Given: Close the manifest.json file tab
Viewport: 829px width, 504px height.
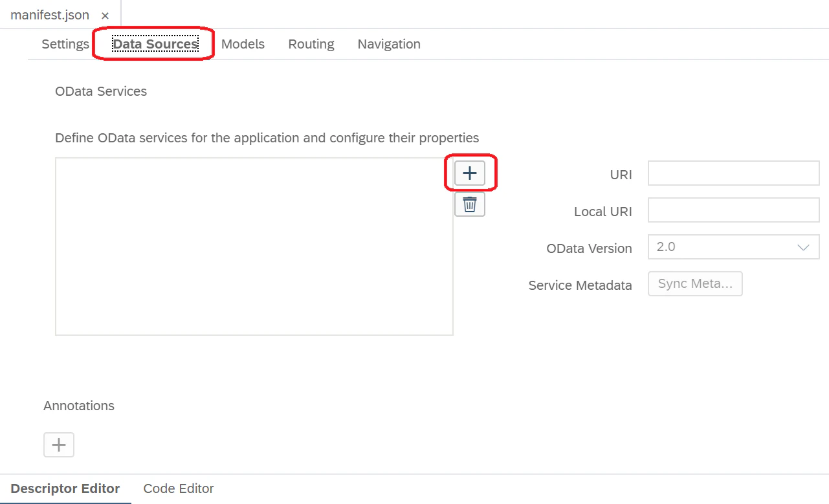Looking at the screenshot, I should pos(105,16).
